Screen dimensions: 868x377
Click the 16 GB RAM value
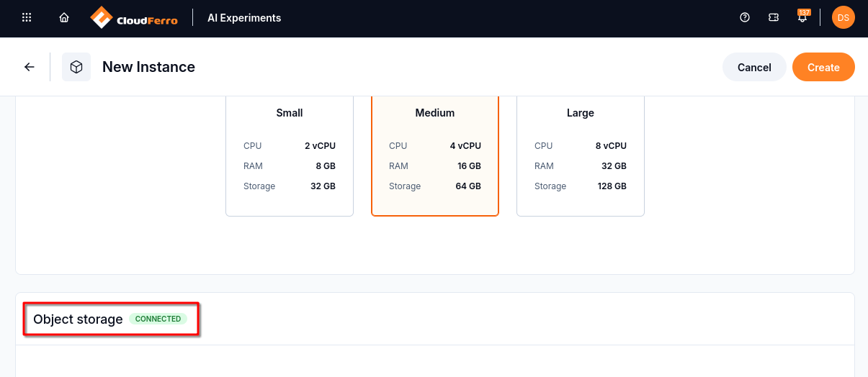[468, 165]
